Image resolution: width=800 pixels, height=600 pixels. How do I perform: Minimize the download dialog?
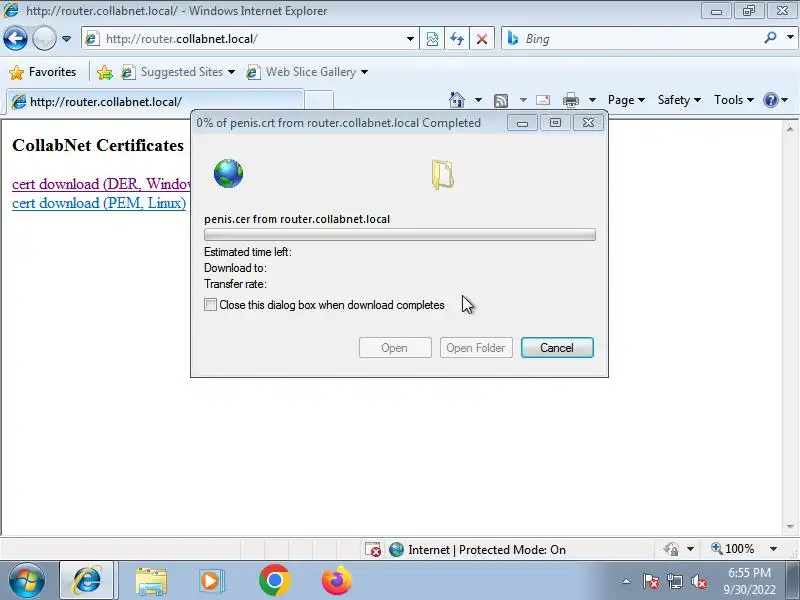click(522, 122)
